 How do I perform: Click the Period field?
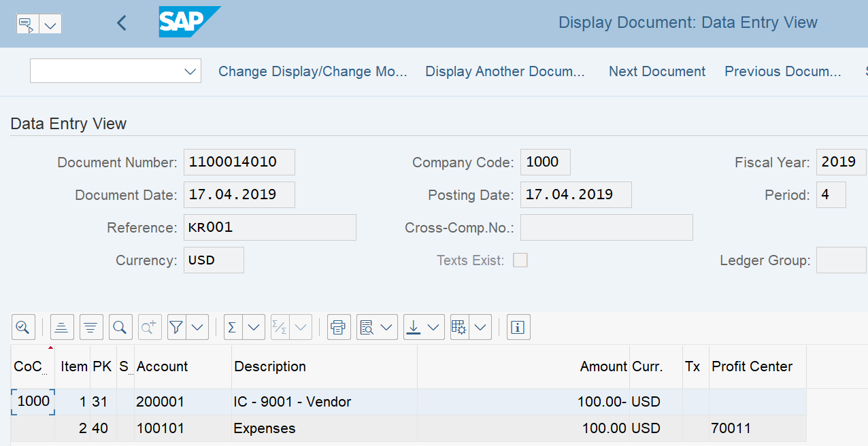click(831, 194)
